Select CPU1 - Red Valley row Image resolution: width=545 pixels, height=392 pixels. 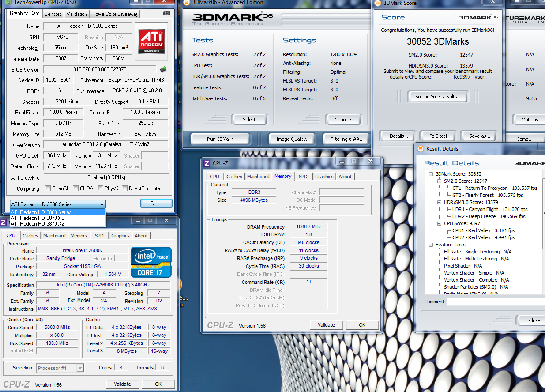(x=483, y=230)
